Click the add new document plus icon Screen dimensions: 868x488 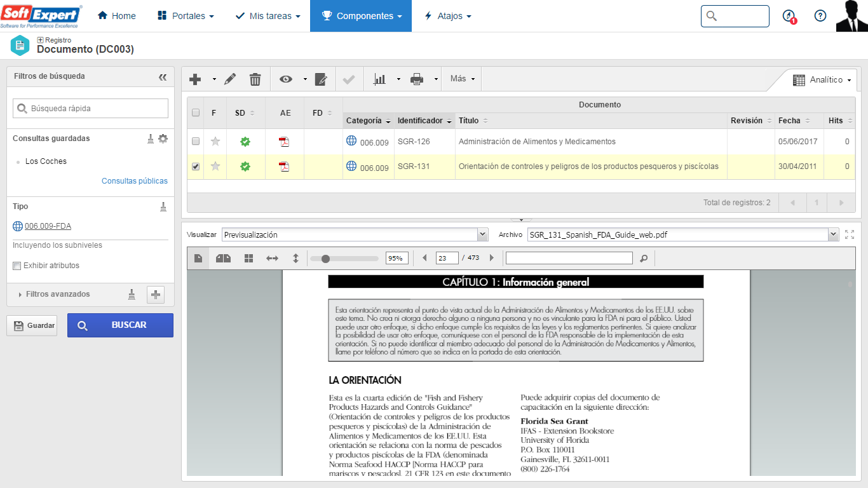pos(196,79)
